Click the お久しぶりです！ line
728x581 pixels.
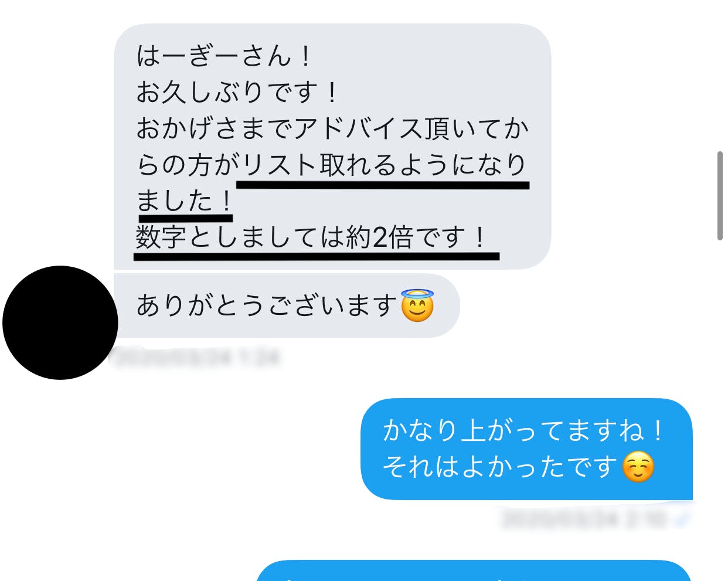pos(237,92)
